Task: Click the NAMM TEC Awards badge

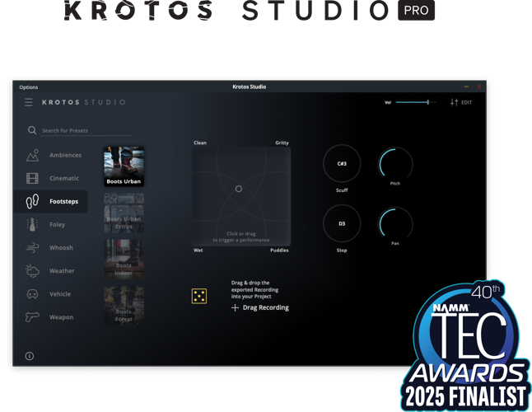Action: coord(466,345)
